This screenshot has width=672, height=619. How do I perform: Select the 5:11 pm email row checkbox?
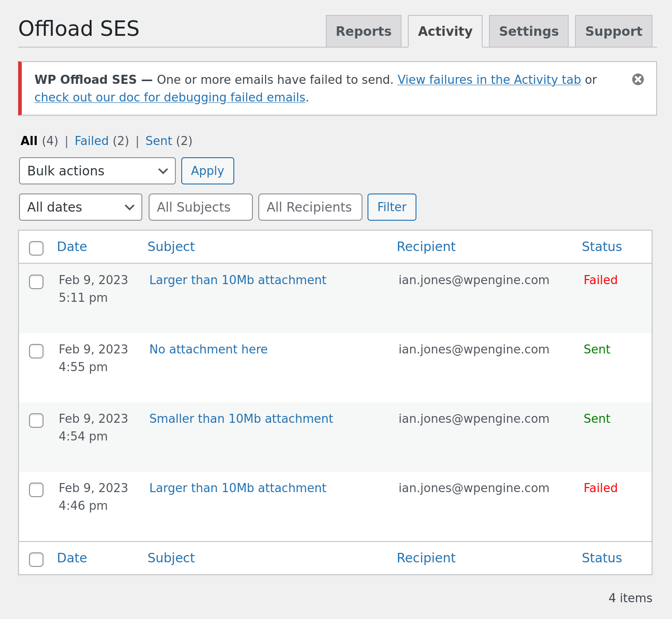(x=36, y=282)
